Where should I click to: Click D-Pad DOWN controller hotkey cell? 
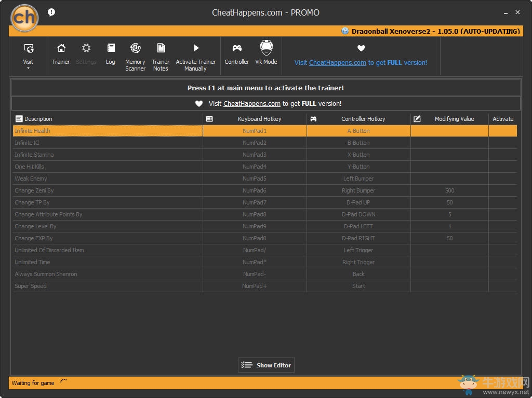coord(358,214)
